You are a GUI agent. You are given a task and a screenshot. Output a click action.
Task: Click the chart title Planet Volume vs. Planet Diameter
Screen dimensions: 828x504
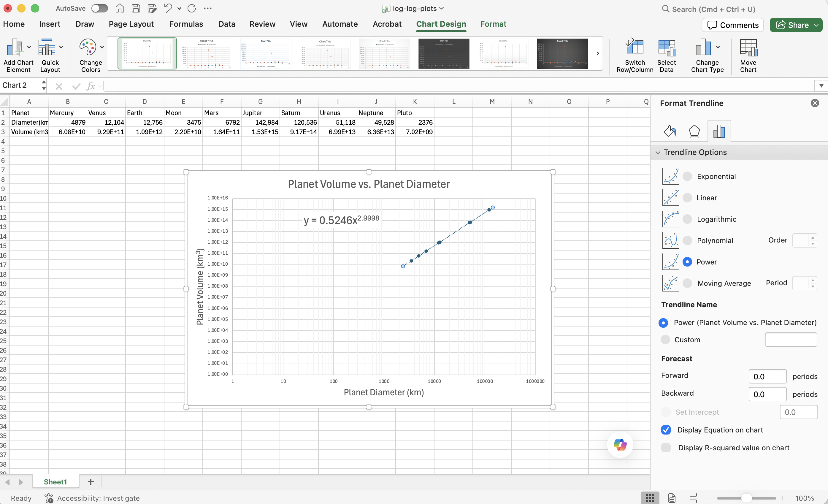click(x=369, y=184)
